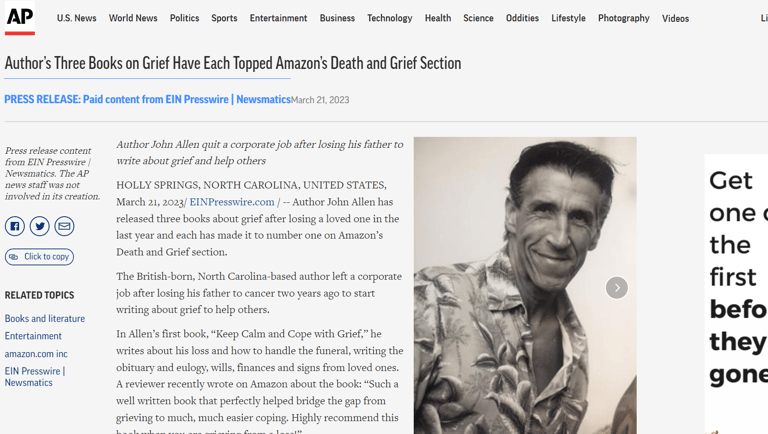This screenshot has width=768, height=434.
Task: Open the World News section
Action: click(x=133, y=18)
